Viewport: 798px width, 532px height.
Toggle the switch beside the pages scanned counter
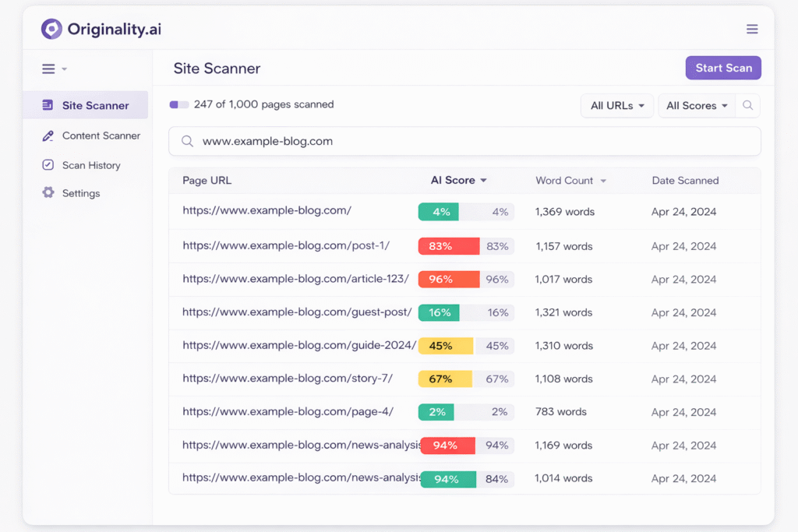[178, 104]
